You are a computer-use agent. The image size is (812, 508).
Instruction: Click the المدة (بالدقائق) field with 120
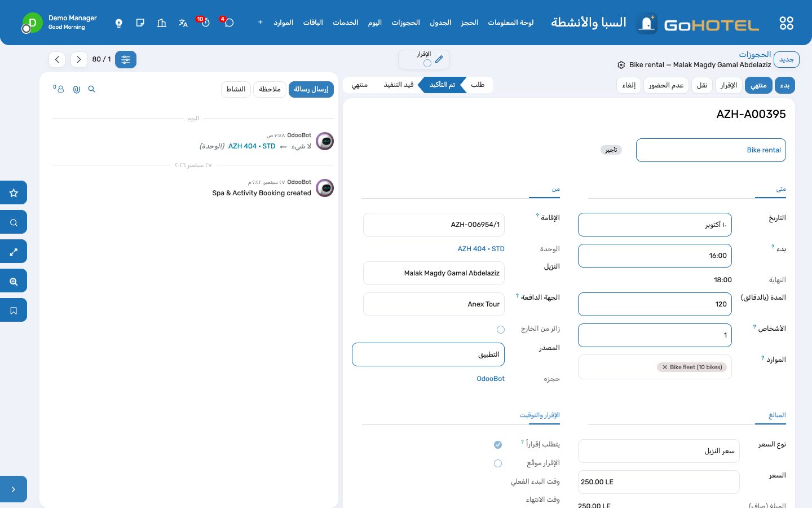[655, 304]
